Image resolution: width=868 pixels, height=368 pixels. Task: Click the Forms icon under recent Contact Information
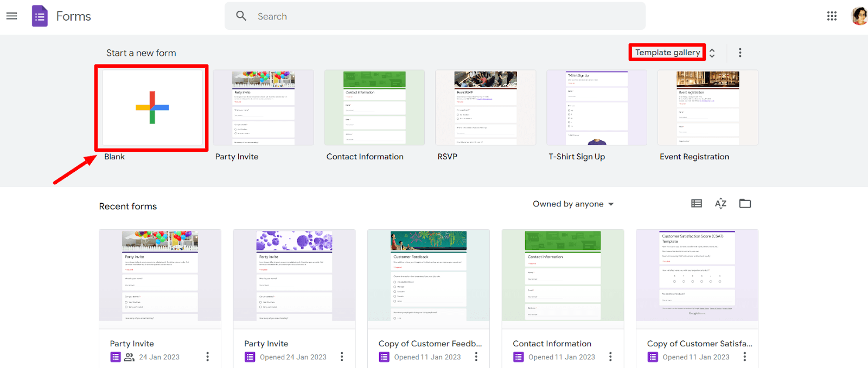pyautogui.click(x=518, y=357)
